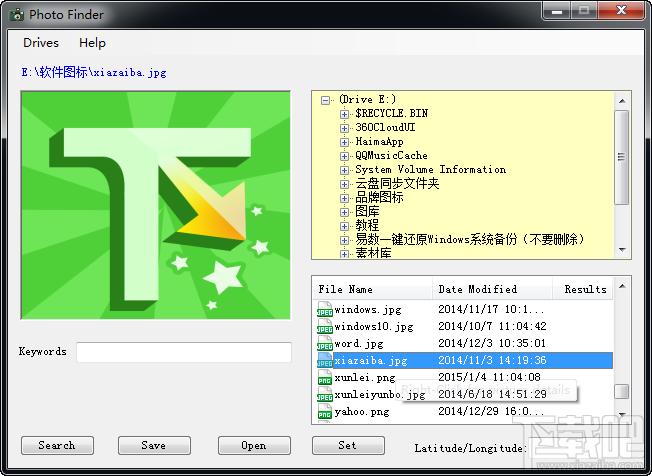This screenshot has width=652, height=476.
Task: Click the JPEG icon beside windows.jpg
Action: tap(325, 310)
